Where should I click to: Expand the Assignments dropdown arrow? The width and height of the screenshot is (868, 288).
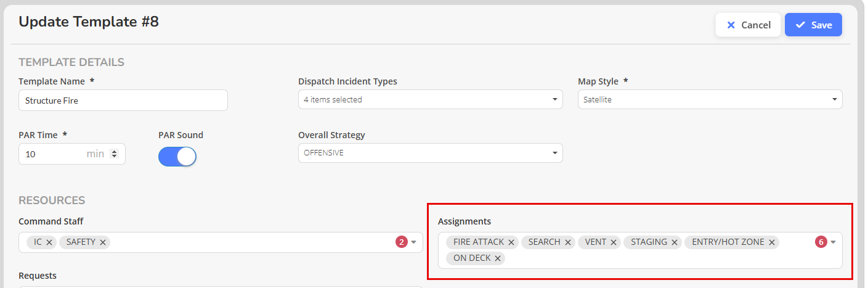point(833,242)
